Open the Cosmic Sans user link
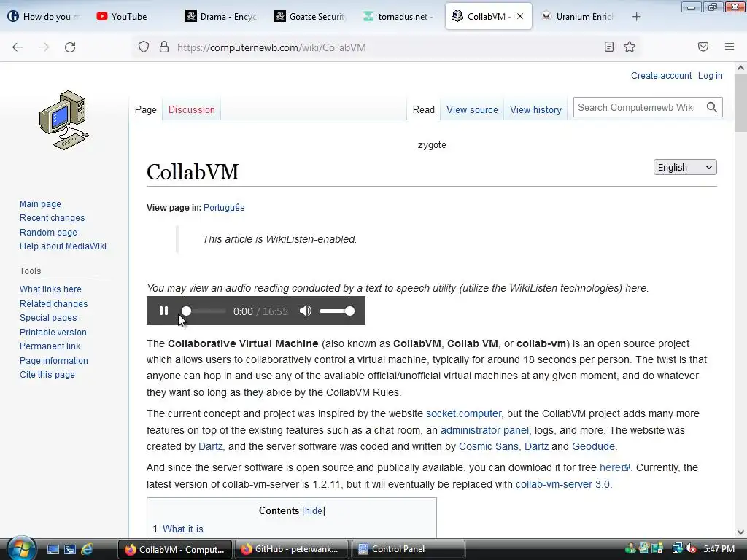Image resolution: width=747 pixels, height=560 pixels. (488, 446)
